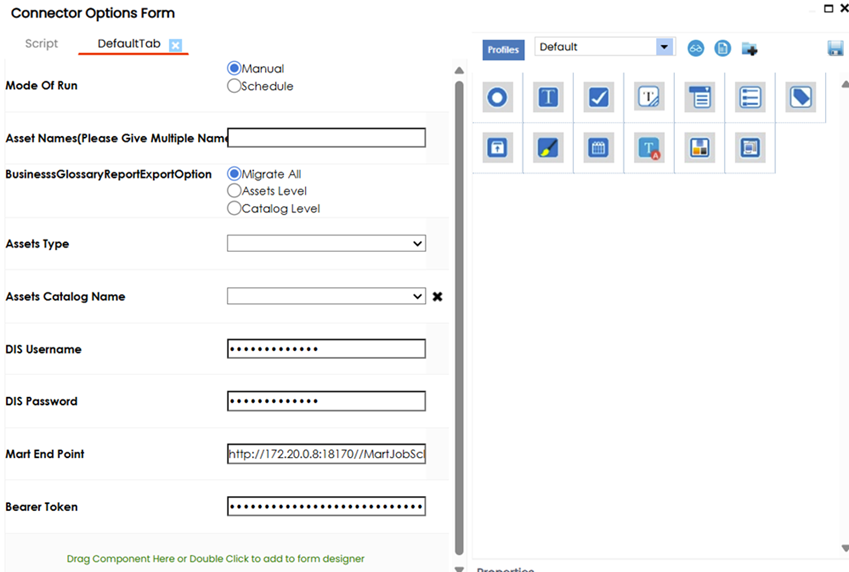
Task: Select the paintbrush color component
Action: (548, 148)
